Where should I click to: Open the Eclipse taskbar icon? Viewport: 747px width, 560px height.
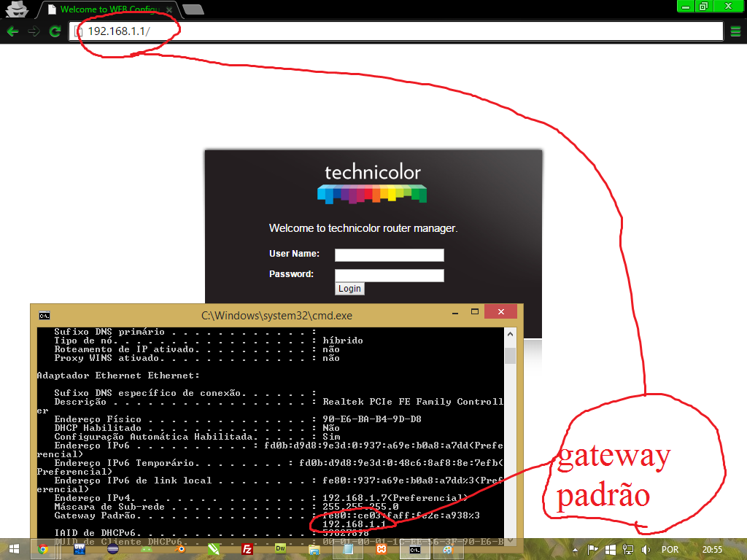point(113,549)
